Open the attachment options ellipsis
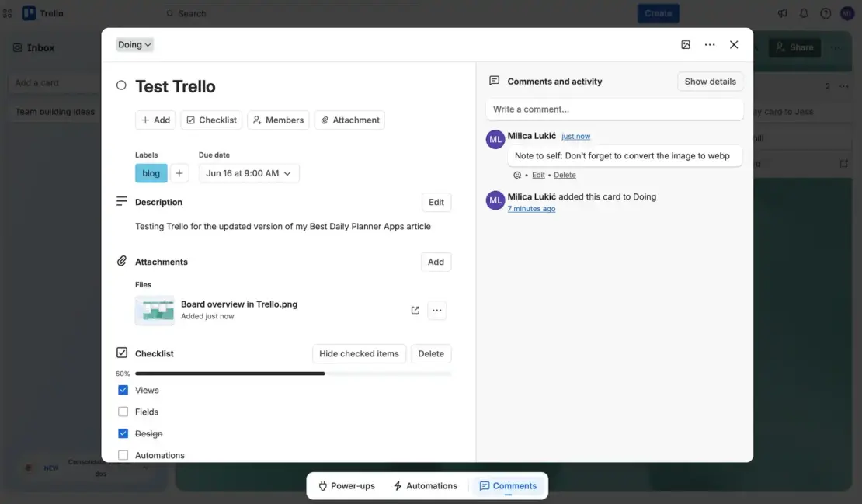The image size is (862, 504). point(437,310)
